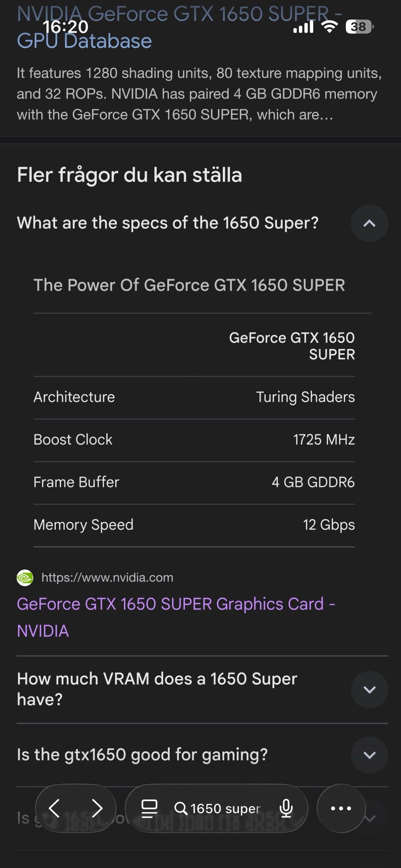Tap the NVIDIA logo favicon

click(x=25, y=578)
